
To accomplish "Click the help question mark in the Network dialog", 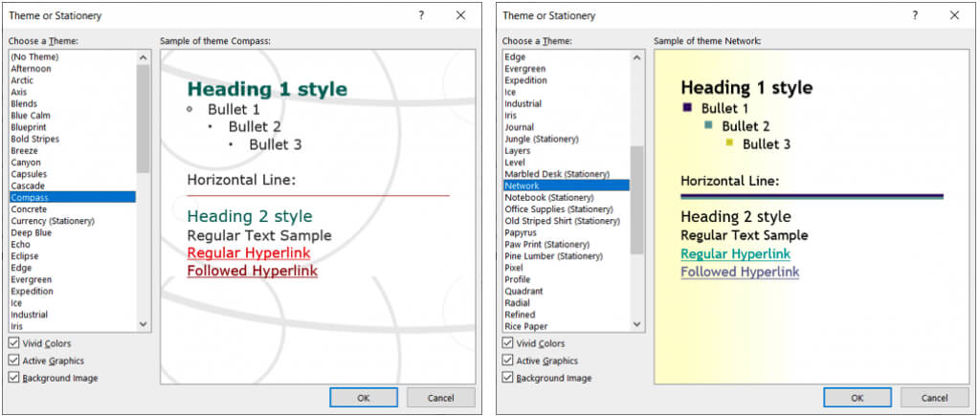I will point(915,15).
